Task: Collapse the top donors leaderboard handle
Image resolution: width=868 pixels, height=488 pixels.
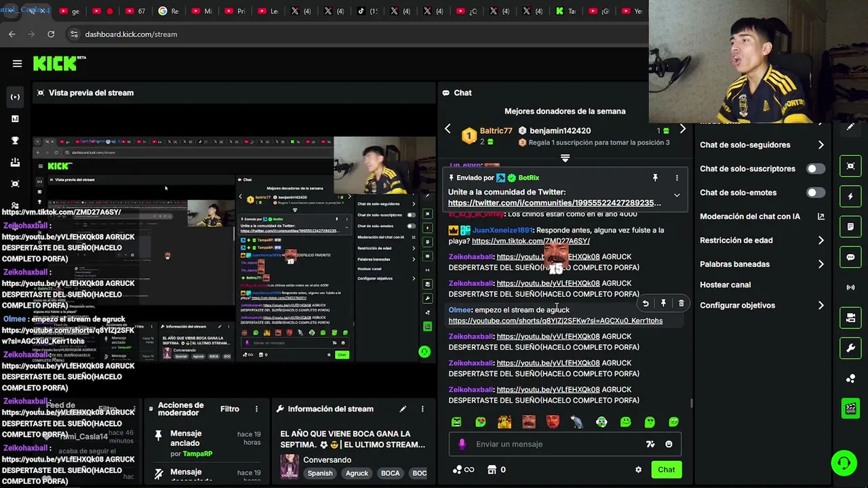Action: 565,158
